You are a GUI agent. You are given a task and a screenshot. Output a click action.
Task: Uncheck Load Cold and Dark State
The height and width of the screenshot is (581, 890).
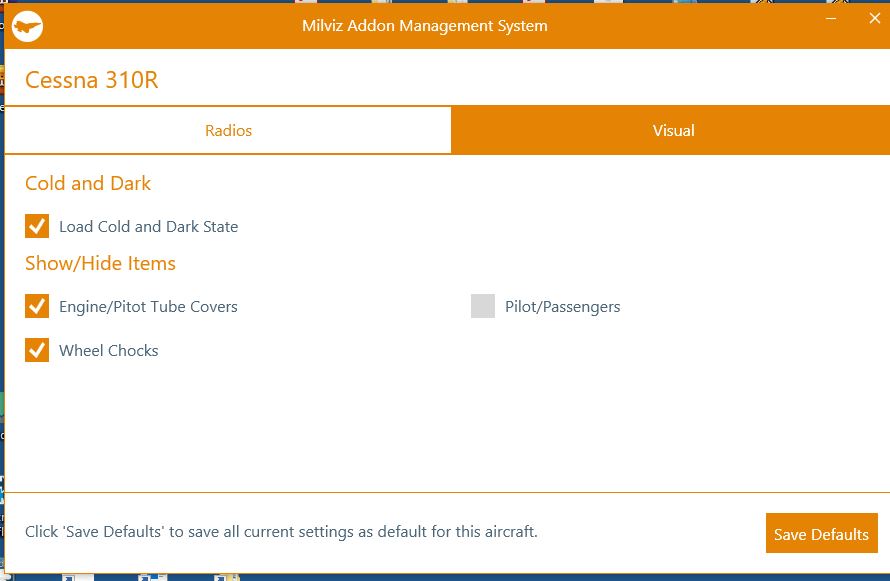pos(37,226)
